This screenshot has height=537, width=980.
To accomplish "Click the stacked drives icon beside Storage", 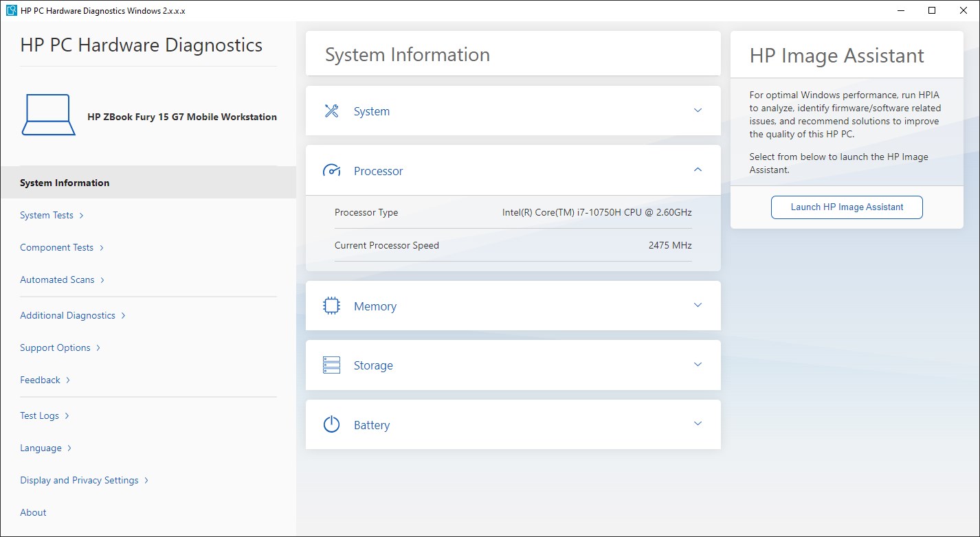I will (331, 364).
